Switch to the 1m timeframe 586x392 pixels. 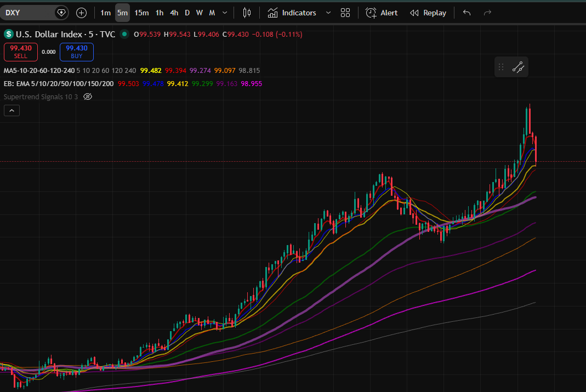point(105,13)
